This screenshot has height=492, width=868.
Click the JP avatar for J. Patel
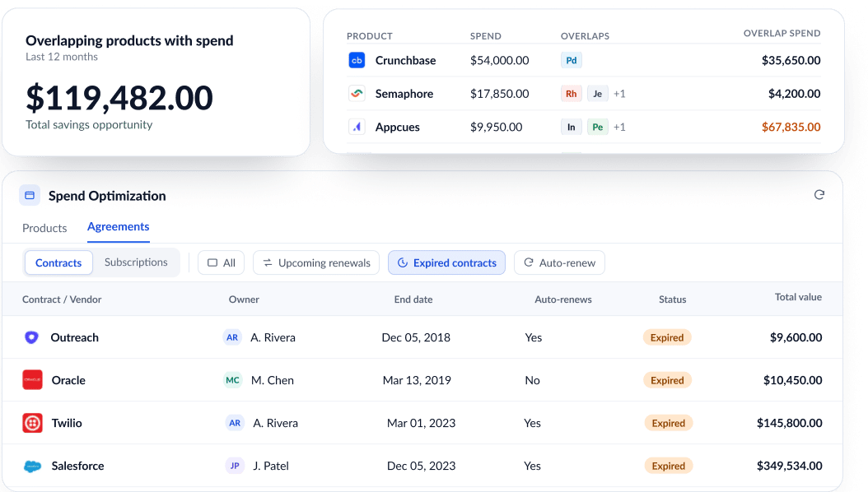click(x=235, y=466)
